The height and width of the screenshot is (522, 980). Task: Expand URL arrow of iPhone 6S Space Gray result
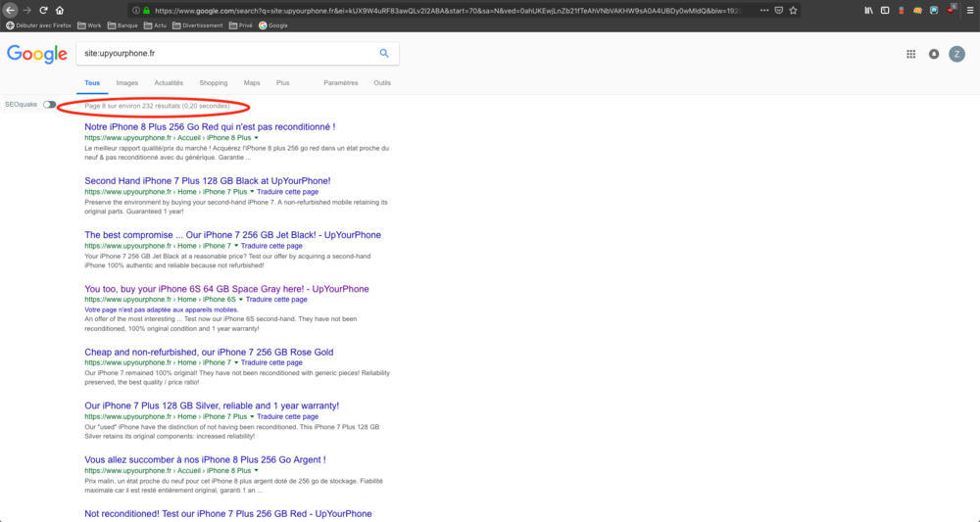tap(241, 300)
